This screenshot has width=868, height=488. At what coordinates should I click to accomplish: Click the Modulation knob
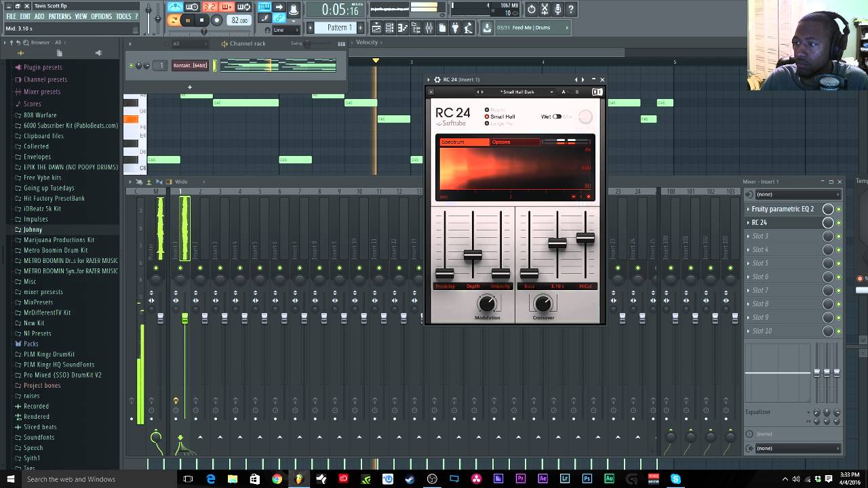click(x=487, y=303)
